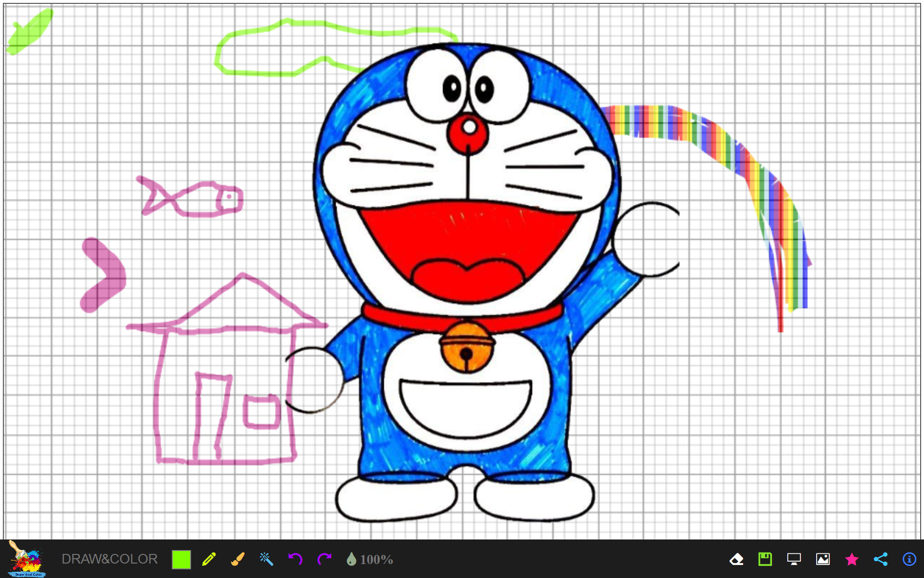Select the paintbrush tool

(238, 559)
